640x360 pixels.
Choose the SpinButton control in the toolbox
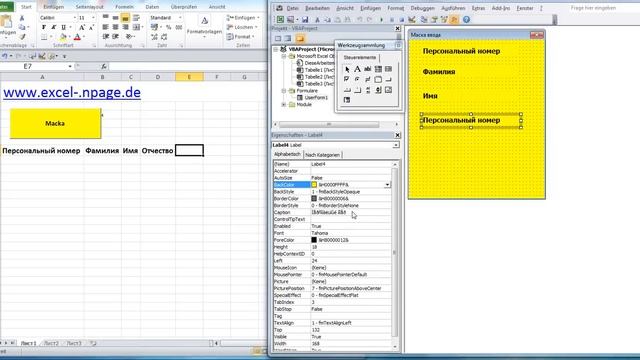[x=378, y=90]
